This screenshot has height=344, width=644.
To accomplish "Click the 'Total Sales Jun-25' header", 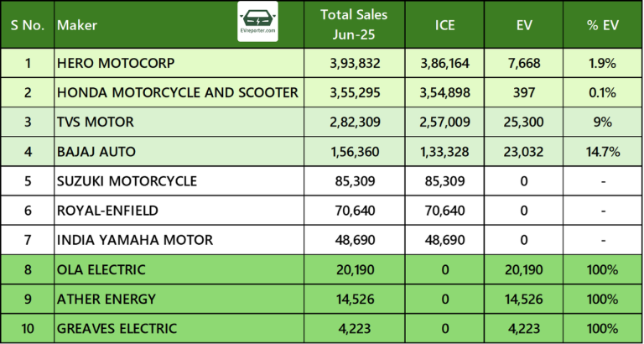I will 354,24.
